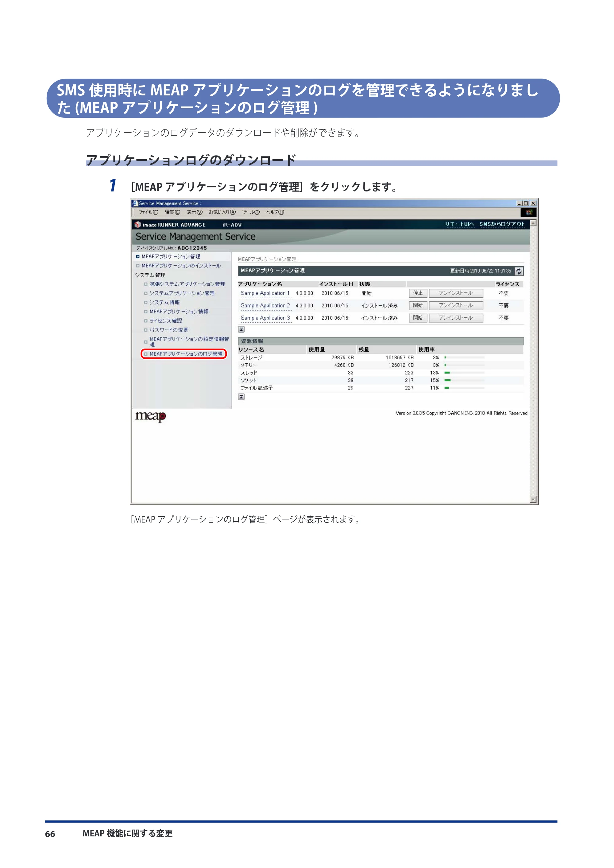Viewport: 614px width, 868px height.
Task: Click the refresh icon beside update time
Action: click(519, 271)
